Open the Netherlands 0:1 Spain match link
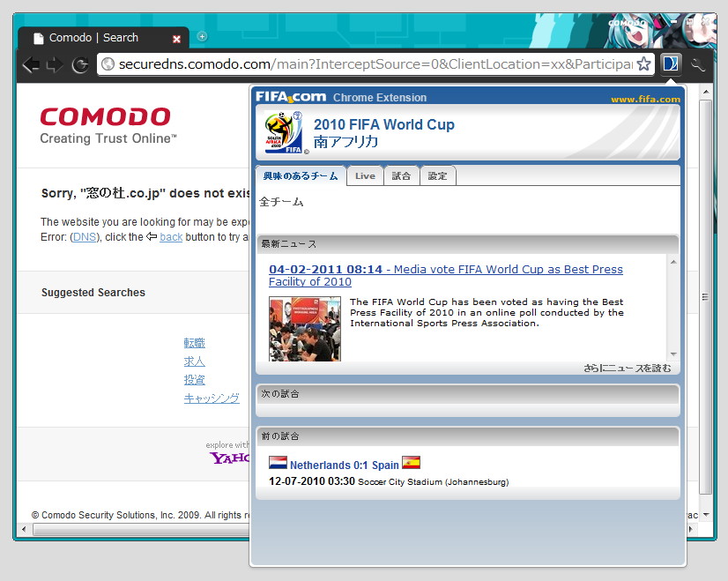 (x=345, y=465)
